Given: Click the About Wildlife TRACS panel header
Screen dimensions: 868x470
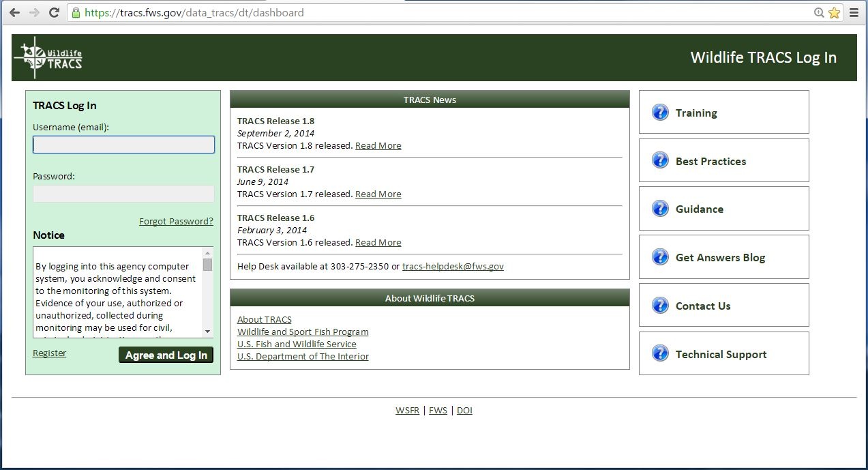Looking at the screenshot, I should [430, 298].
